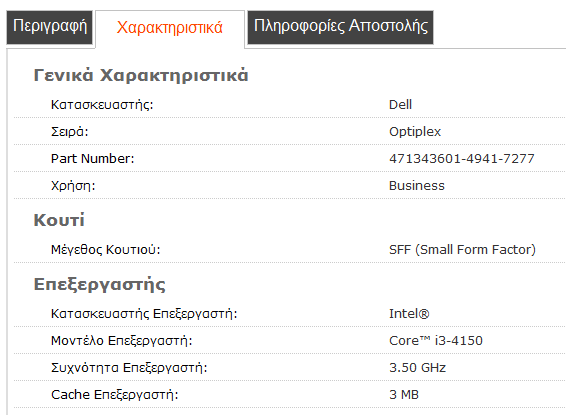
Task: Click the Cache Επεξεργαστή label
Action: [x=115, y=395]
